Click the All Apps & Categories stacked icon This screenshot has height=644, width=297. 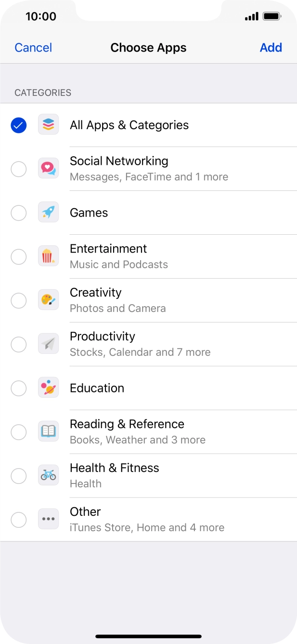[x=48, y=124]
